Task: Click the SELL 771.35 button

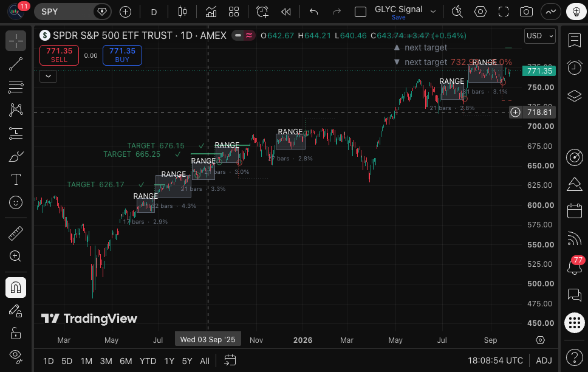Action: 60,55
